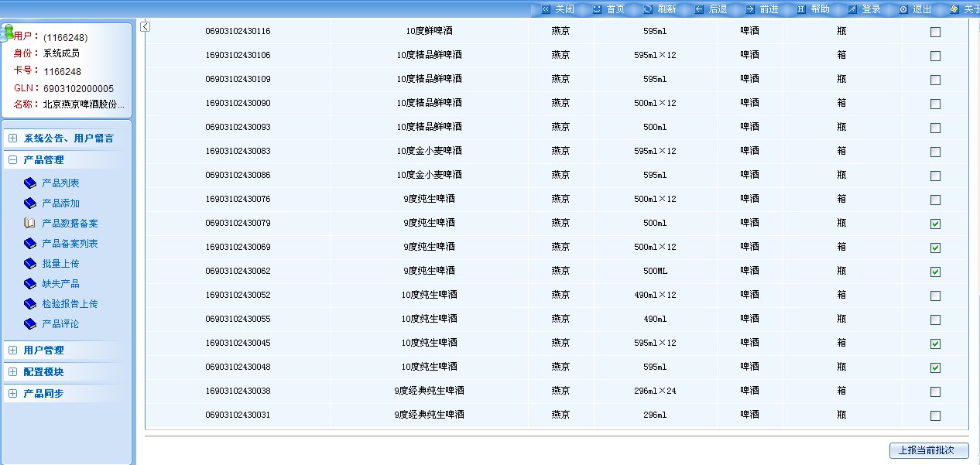Click the book icon beside 检验报告上传
Viewport: 980px width, 465px height.
coord(30,304)
